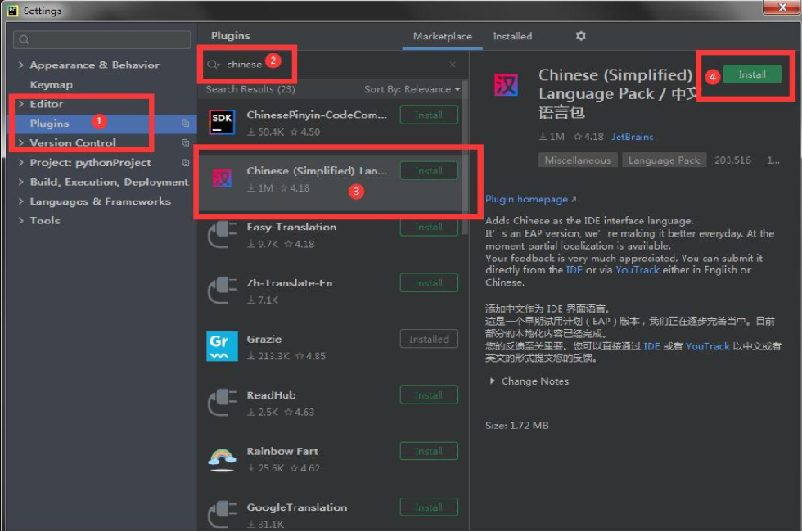
Task: Click the copy icon beside Project: pythonProject
Action: (185, 162)
